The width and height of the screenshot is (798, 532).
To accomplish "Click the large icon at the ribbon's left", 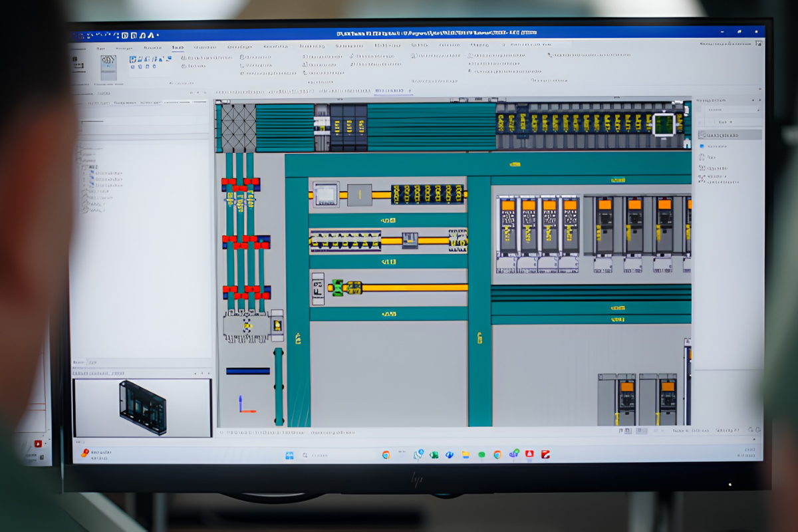I will click(108, 68).
